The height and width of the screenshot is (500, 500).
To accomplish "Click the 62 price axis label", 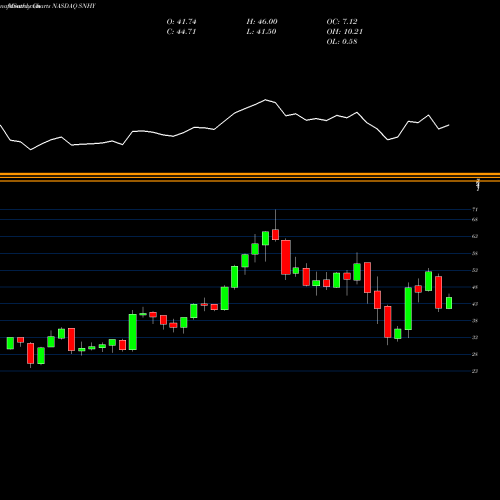I will click(475, 236).
